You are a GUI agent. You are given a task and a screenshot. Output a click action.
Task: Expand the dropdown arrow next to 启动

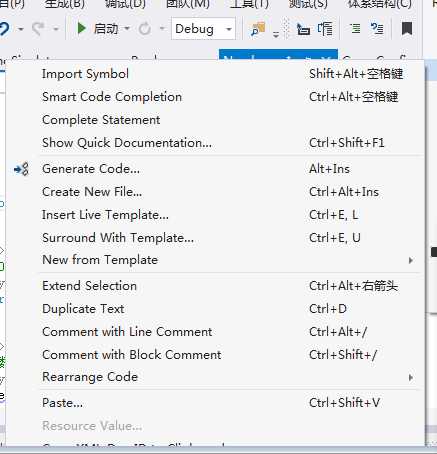(x=127, y=29)
